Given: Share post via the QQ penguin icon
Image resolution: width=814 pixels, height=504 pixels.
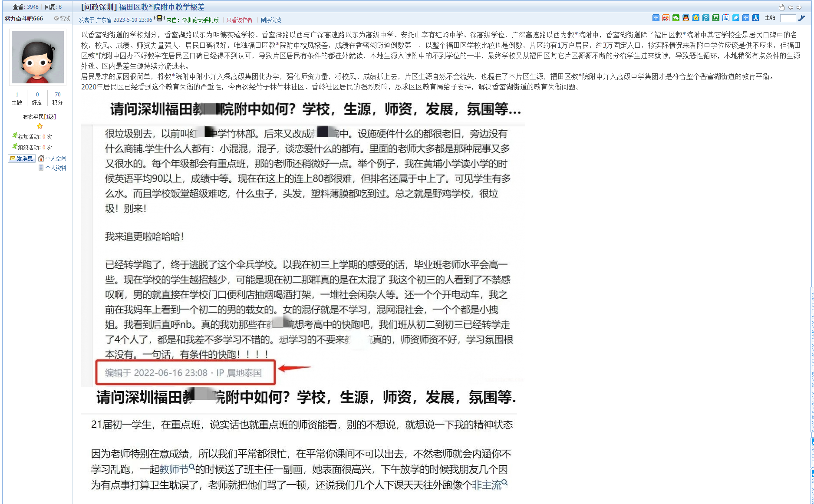Looking at the screenshot, I should (686, 18).
